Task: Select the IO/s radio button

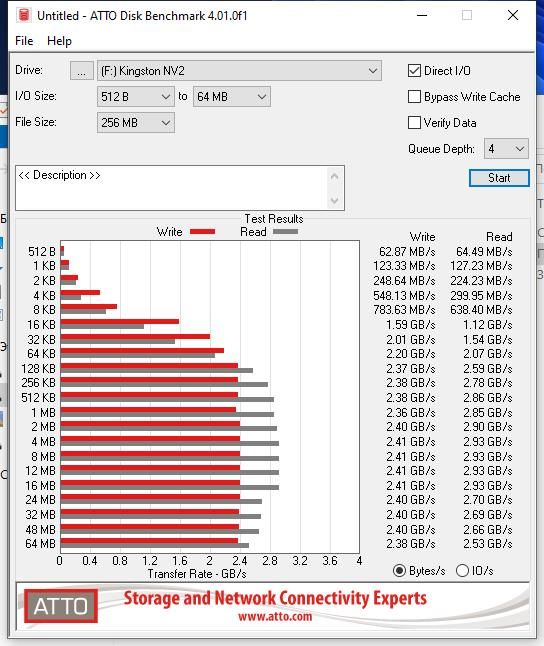Action: pyautogui.click(x=462, y=571)
